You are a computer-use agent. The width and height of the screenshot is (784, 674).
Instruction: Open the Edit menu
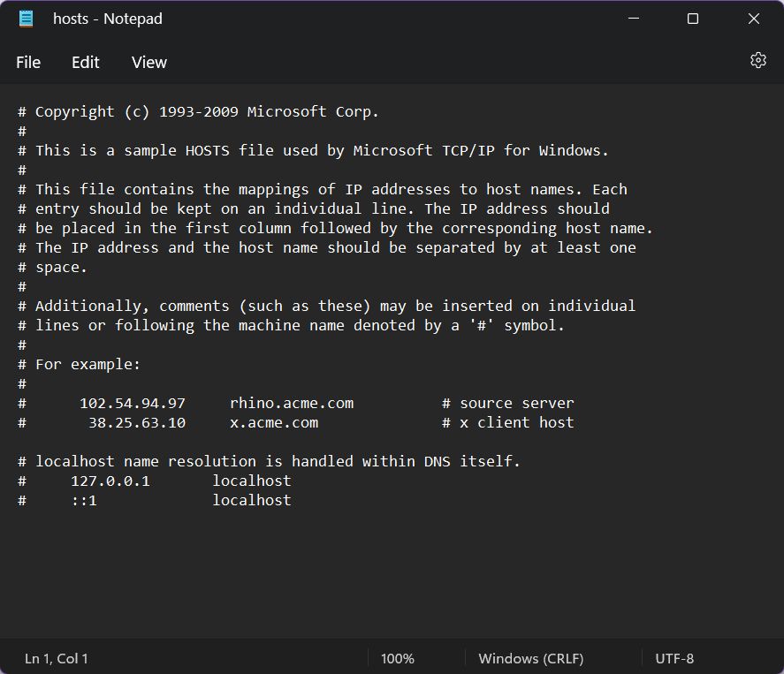coord(84,62)
